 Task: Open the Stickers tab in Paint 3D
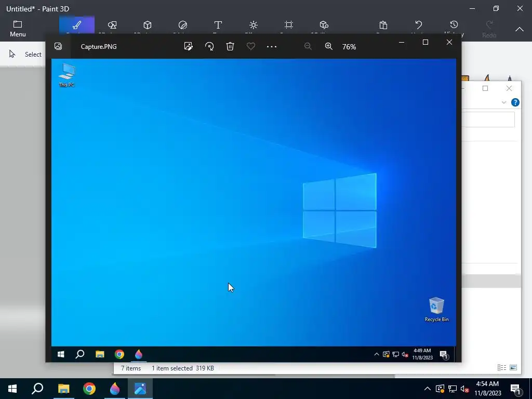(182, 25)
